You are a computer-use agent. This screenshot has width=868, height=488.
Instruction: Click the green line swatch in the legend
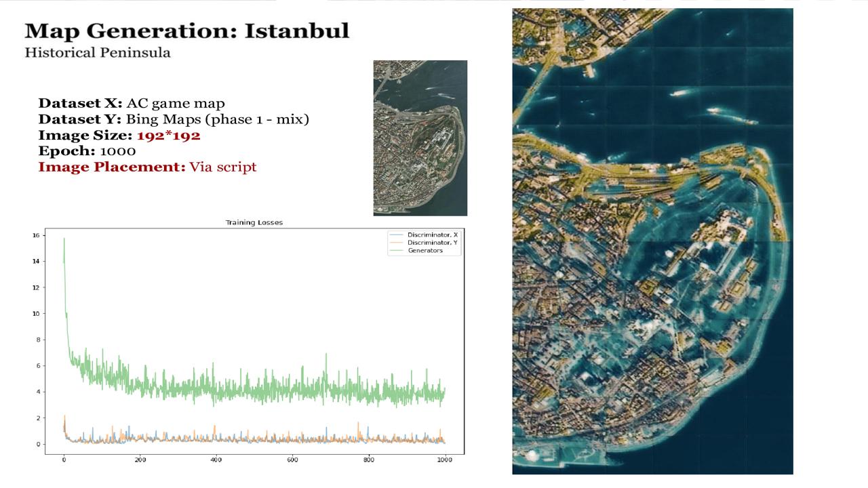click(397, 251)
